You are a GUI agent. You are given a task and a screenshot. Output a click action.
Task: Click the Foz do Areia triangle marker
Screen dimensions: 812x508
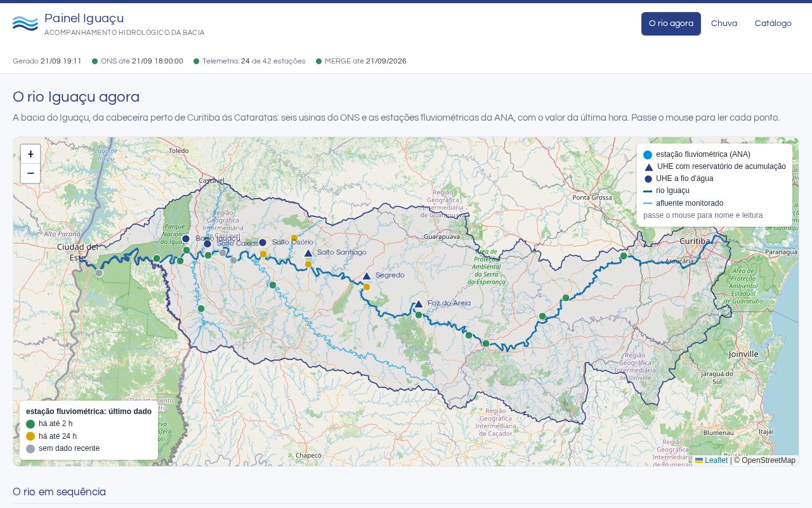(x=419, y=304)
